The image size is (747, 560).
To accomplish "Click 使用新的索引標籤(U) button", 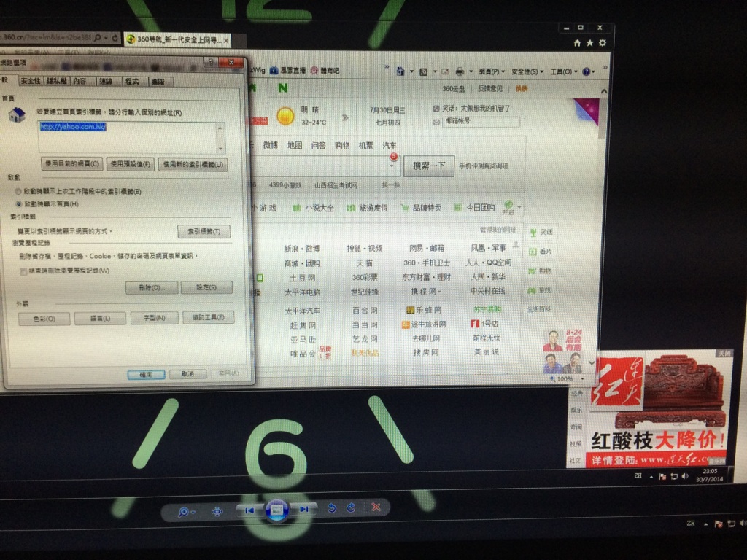I will [x=193, y=165].
